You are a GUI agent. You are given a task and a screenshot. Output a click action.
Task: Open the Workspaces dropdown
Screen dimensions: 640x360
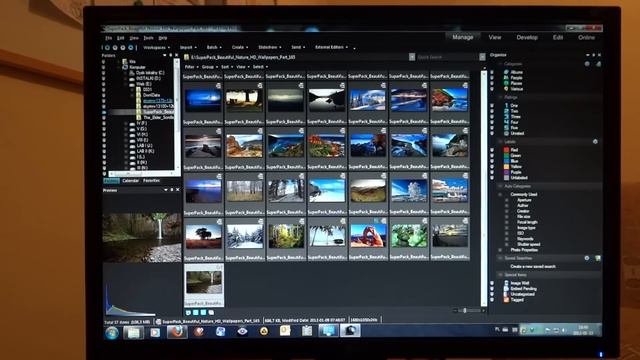156,48
